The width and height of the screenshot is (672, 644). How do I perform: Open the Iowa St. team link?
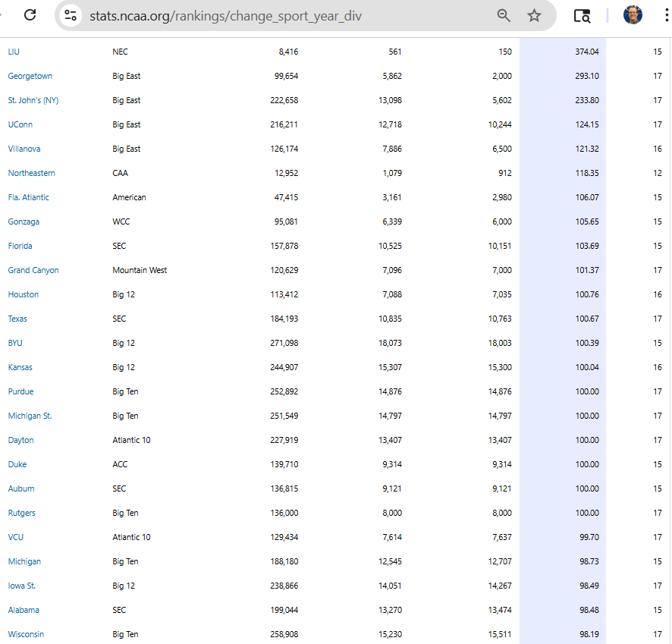click(x=22, y=586)
